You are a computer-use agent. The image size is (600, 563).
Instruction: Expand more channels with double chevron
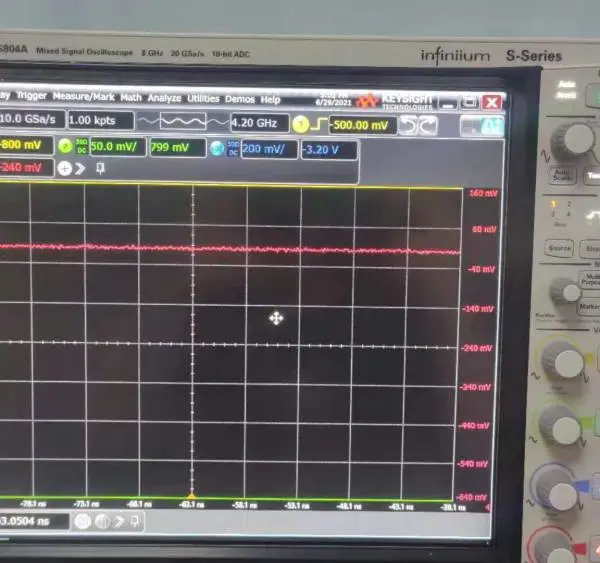point(80,168)
